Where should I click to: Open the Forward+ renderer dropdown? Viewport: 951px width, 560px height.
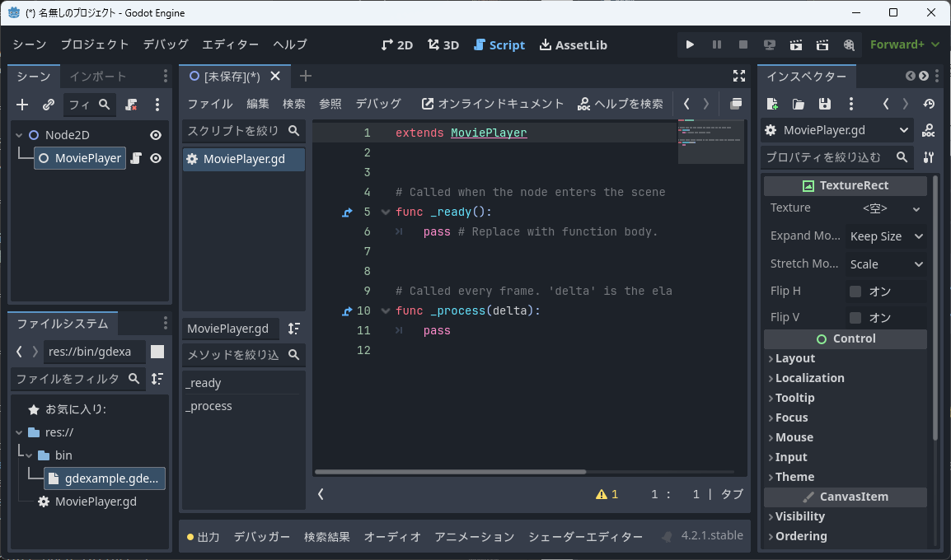tap(904, 44)
